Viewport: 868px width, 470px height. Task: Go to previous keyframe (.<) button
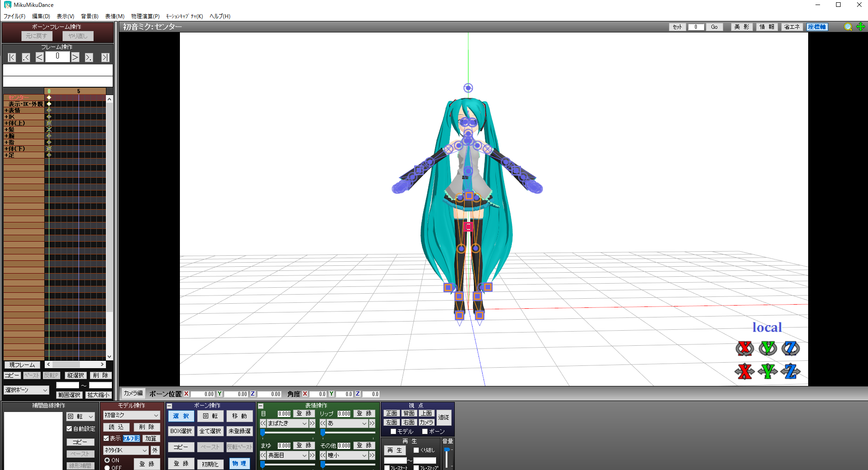coord(26,58)
